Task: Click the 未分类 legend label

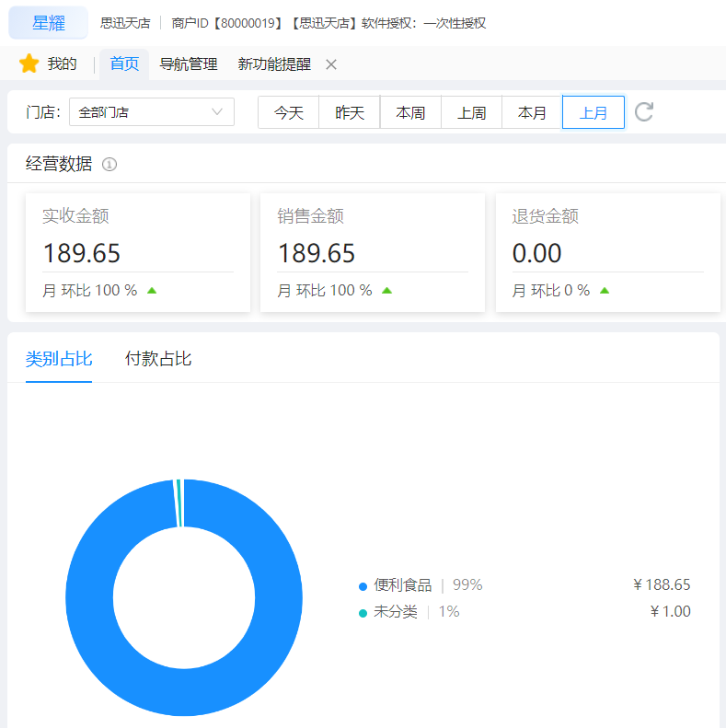Action: point(396,611)
